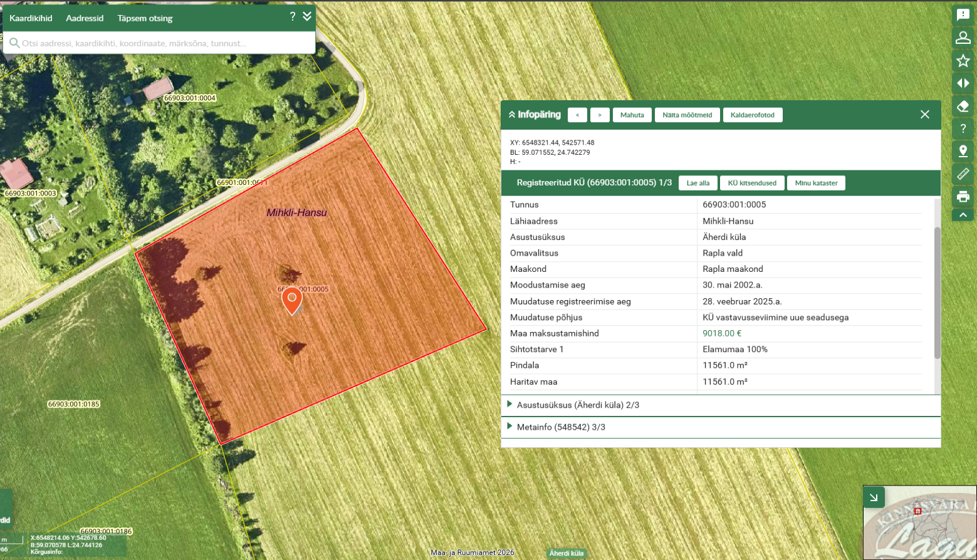Image resolution: width=977 pixels, height=560 pixels.
Task: Click the KÜ kitsendused button
Action: tap(752, 183)
